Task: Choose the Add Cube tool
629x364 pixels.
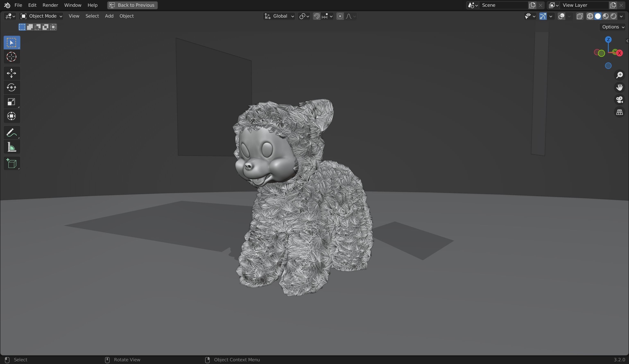Action: point(12,163)
